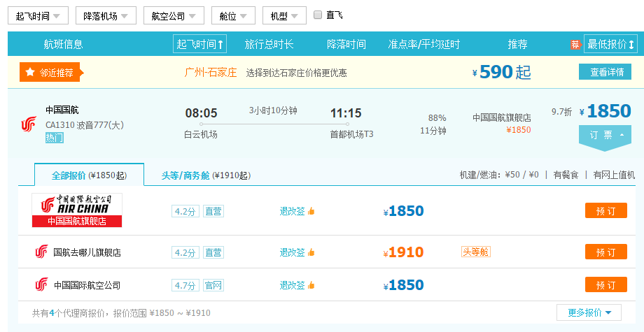Screen dimensions: 644x332
Task: Click the ¥590起 nearby price
Action: coord(502,72)
